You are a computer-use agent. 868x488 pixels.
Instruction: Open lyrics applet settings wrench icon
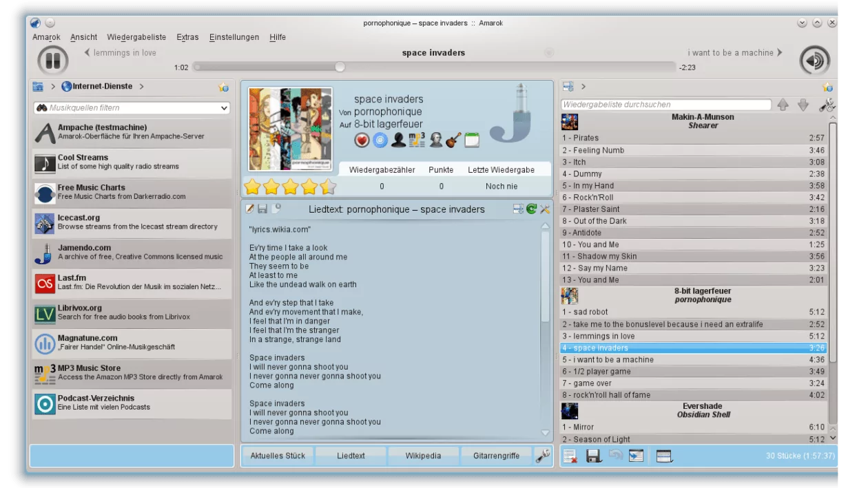pos(544,209)
